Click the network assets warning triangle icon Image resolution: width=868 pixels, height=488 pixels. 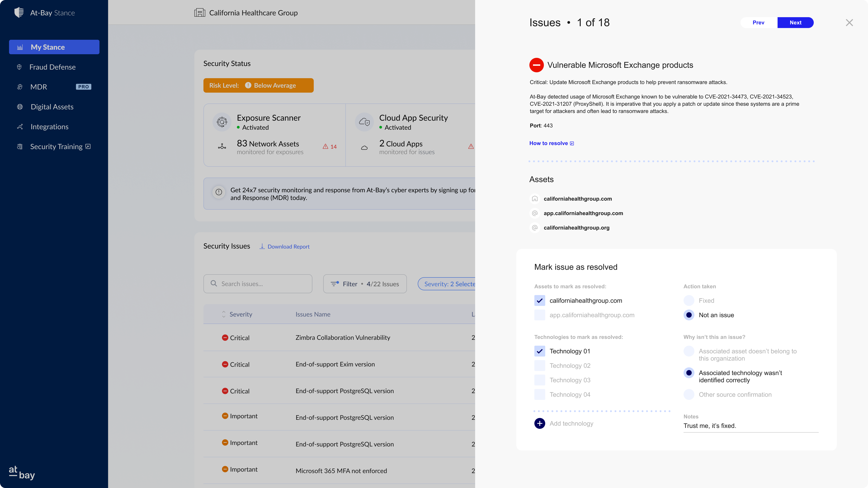(325, 146)
